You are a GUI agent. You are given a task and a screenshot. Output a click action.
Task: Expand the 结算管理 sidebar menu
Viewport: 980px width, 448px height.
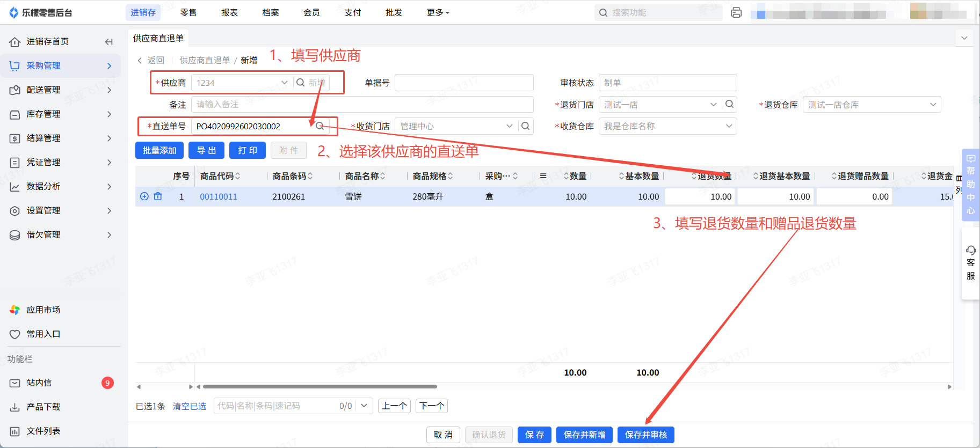tap(61, 138)
